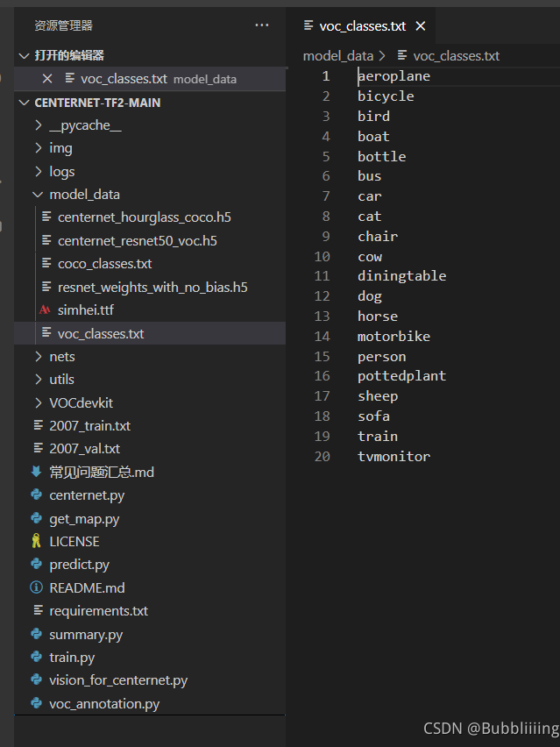Click the file icon of voc_classes.txt in open editors
Image resolution: width=560 pixels, height=747 pixels.
pyautogui.click(x=69, y=78)
